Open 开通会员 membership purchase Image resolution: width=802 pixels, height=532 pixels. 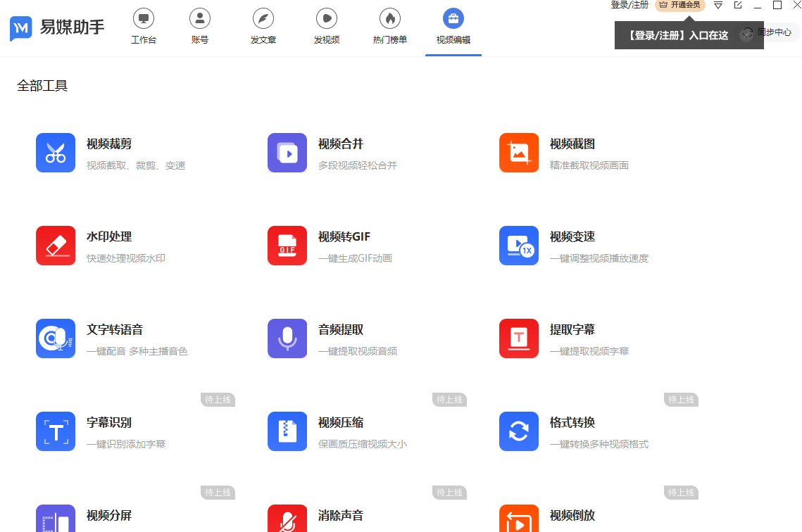click(680, 6)
